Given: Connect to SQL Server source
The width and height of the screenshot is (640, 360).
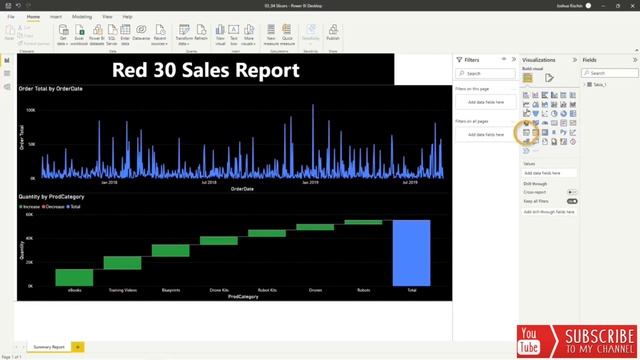Looking at the screenshot, I should 112,35.
